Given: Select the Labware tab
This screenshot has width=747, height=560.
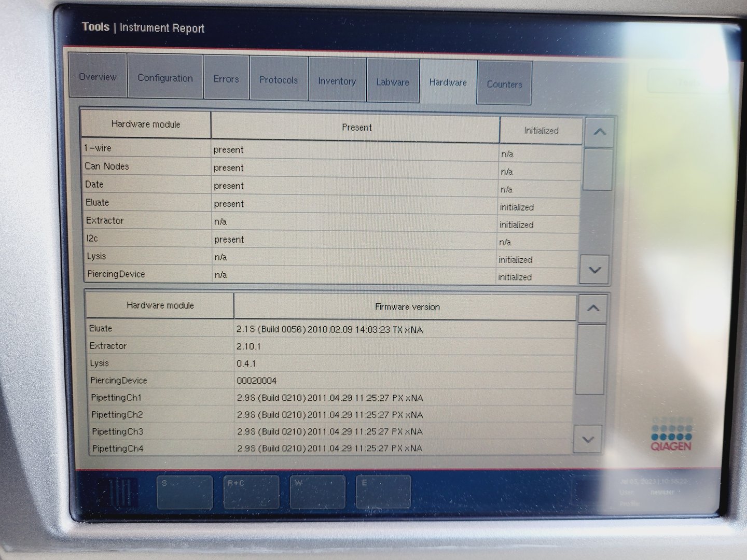Looking at the screenshot, I should pyautogui.click(x=393, y=81).
